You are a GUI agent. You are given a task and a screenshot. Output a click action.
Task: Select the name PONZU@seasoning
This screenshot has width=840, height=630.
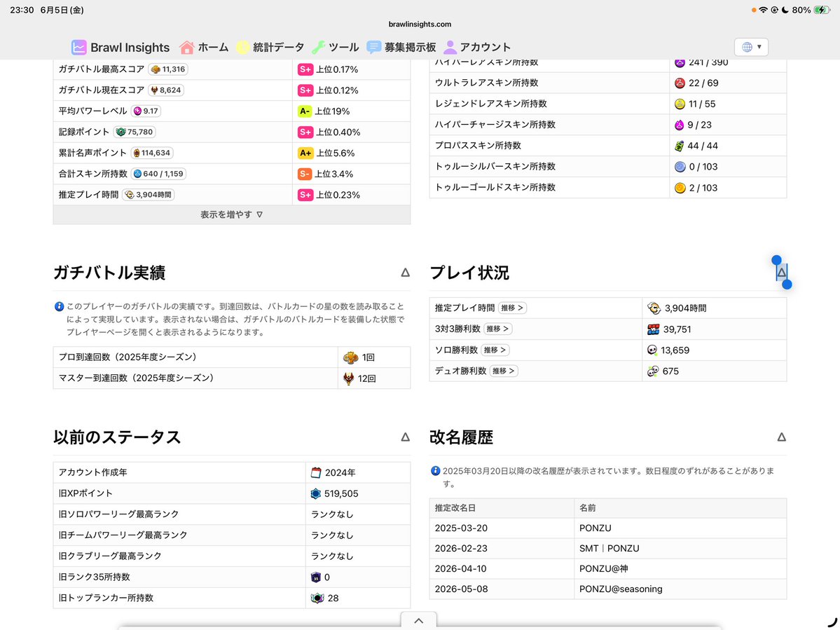pos(620,589)
